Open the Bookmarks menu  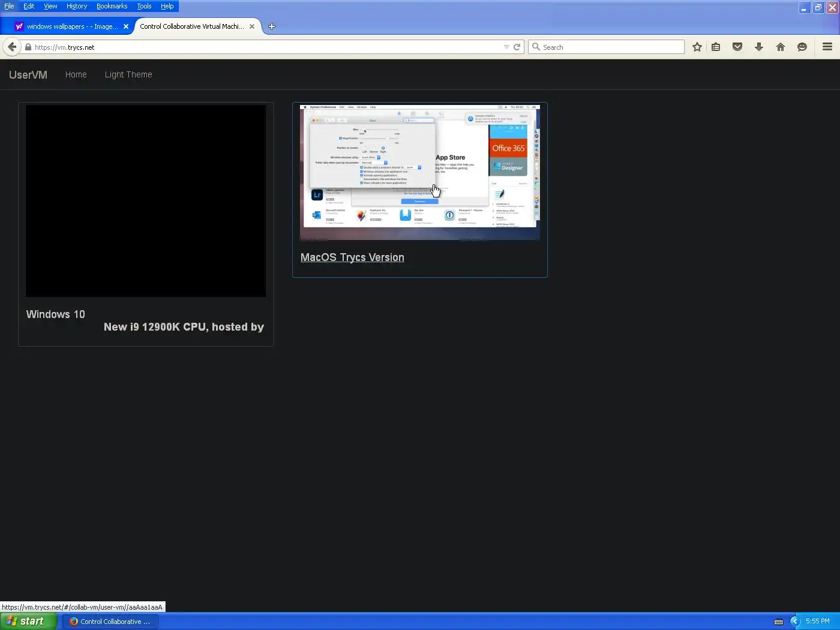[x=112, y=6]
